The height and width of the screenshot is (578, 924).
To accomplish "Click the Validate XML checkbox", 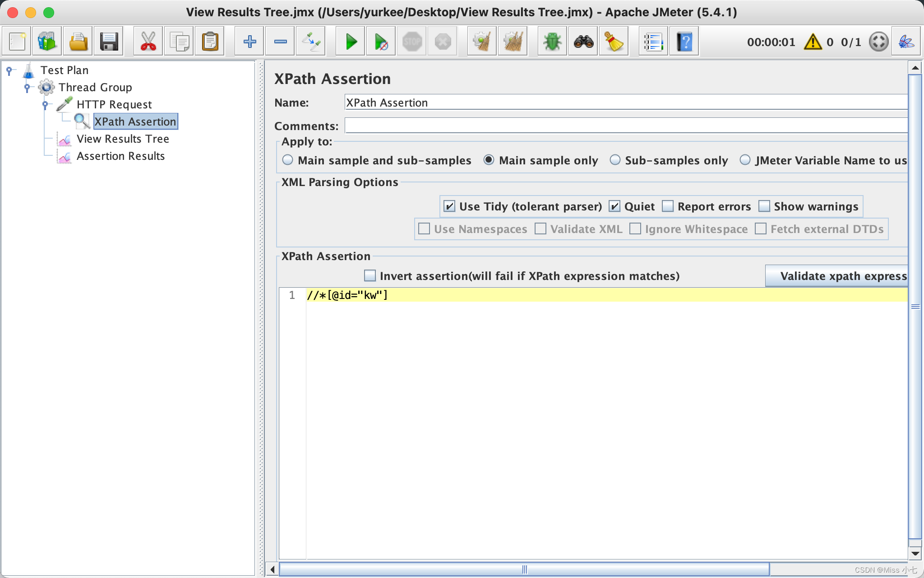I will [541, 228].
